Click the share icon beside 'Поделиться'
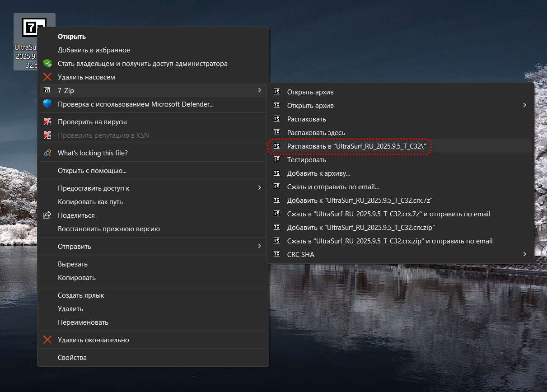The width and height of the screenshot is (547, 392). click(47, 215)
